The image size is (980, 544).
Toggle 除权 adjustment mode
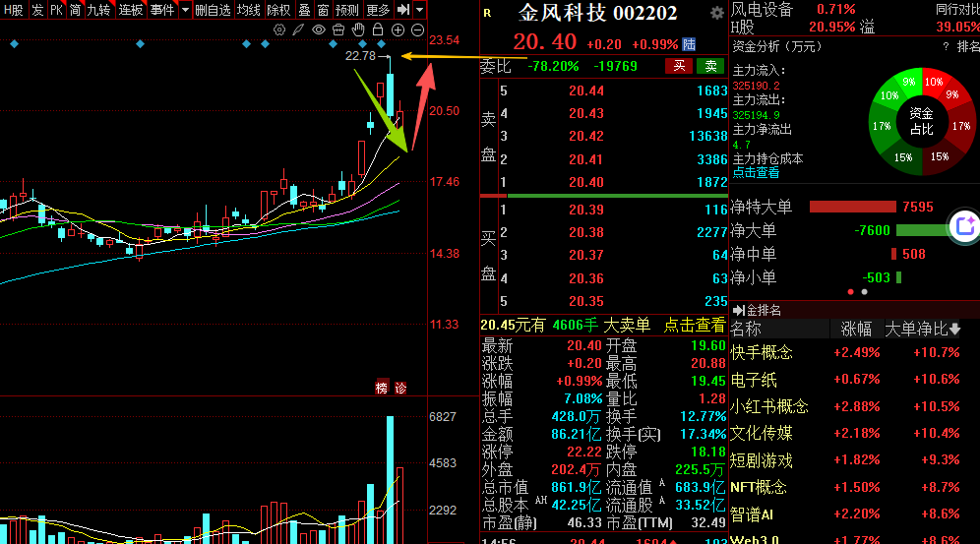pos(278,10)
